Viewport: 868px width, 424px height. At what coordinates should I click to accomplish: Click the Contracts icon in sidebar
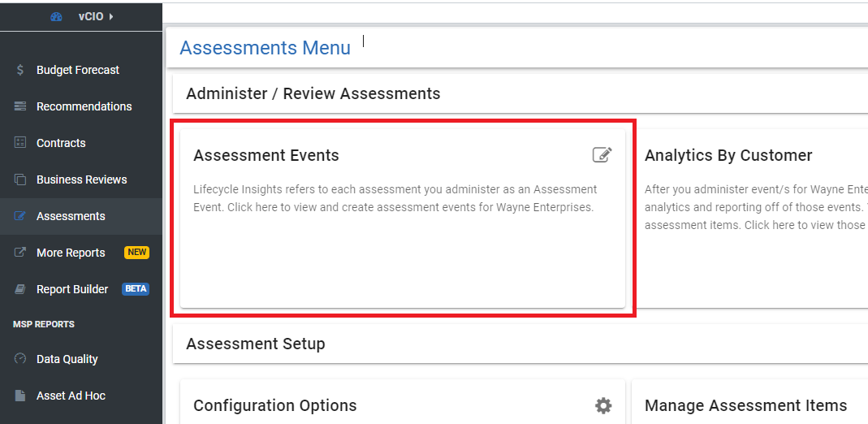click(x=20, y=143)
